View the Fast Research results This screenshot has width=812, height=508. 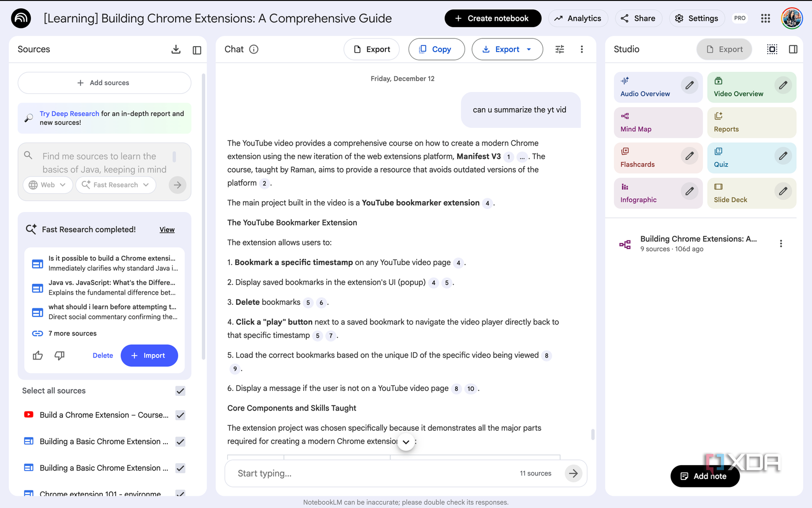click(x=167, y=230)
